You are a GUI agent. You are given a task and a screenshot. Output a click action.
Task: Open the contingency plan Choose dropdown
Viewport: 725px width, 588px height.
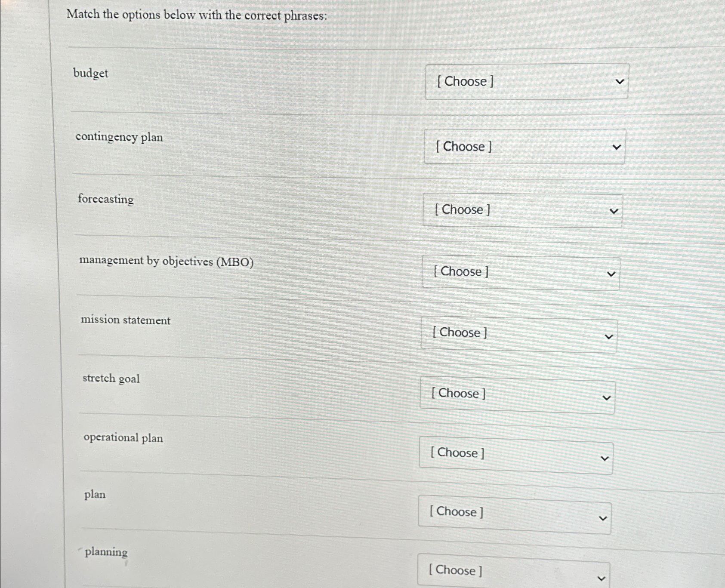click(524, 147)
